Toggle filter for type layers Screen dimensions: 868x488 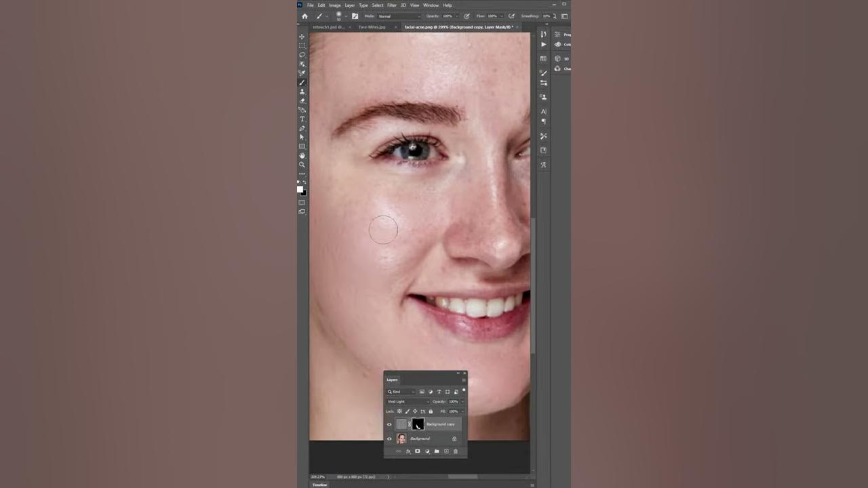tap(439, 392)
